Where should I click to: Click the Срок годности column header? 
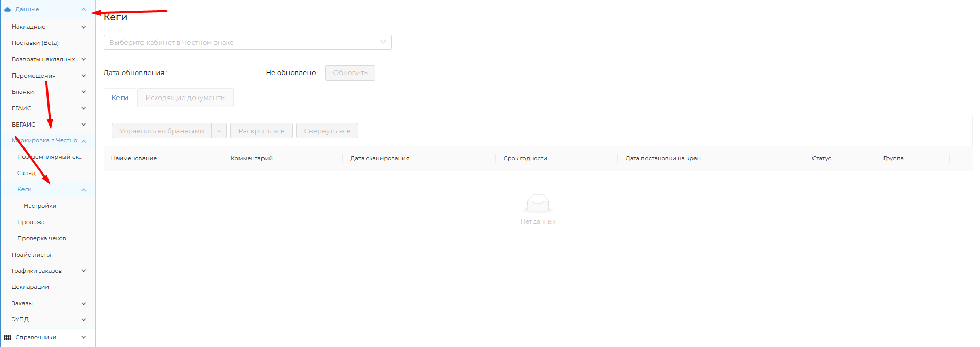525,158
